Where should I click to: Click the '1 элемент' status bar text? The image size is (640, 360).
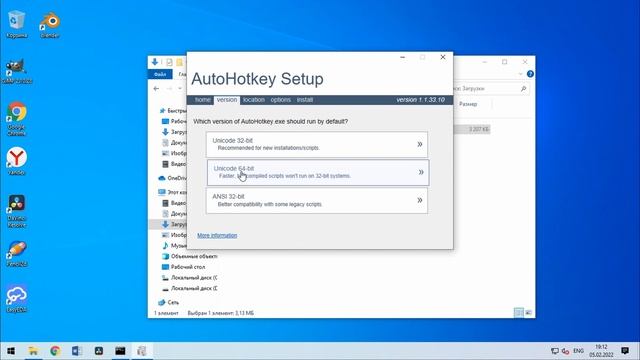tap(166, 313)
